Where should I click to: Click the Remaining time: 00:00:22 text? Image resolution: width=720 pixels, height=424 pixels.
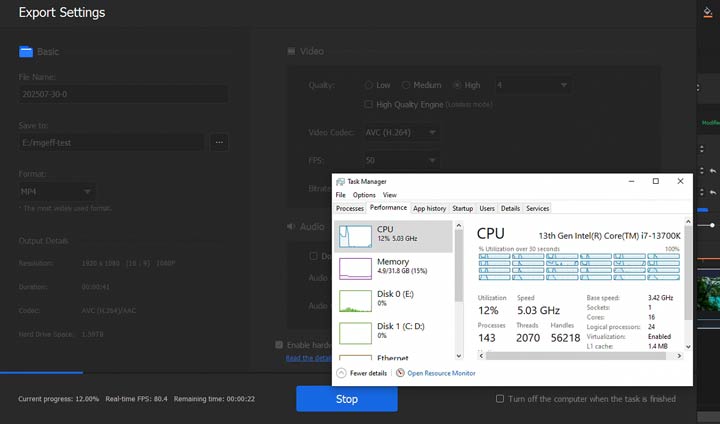(214, 399)
